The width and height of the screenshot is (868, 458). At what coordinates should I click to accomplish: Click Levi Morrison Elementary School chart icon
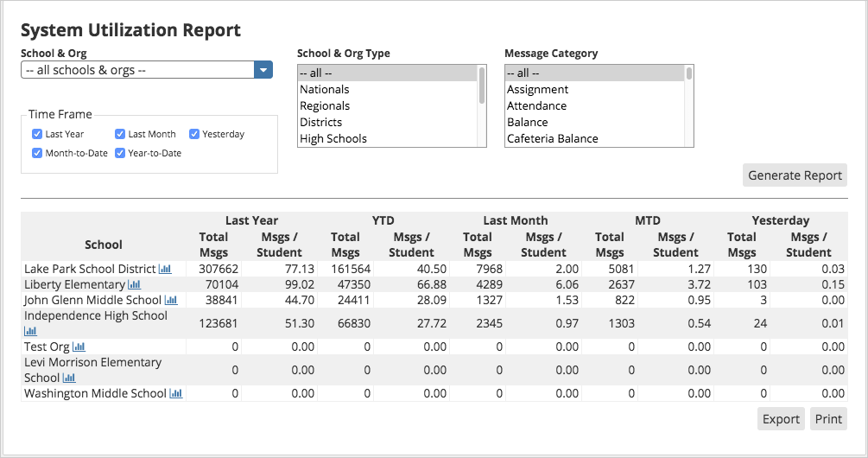(x=69, y=378)
